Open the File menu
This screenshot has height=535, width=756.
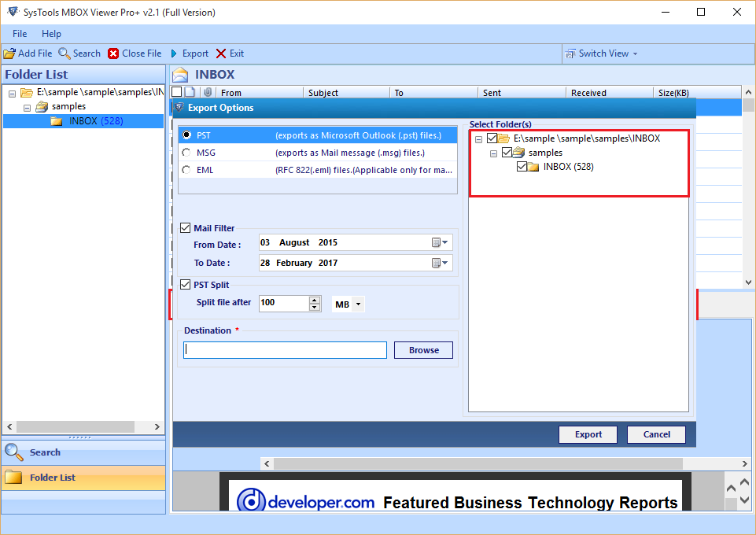pos(20,34)
